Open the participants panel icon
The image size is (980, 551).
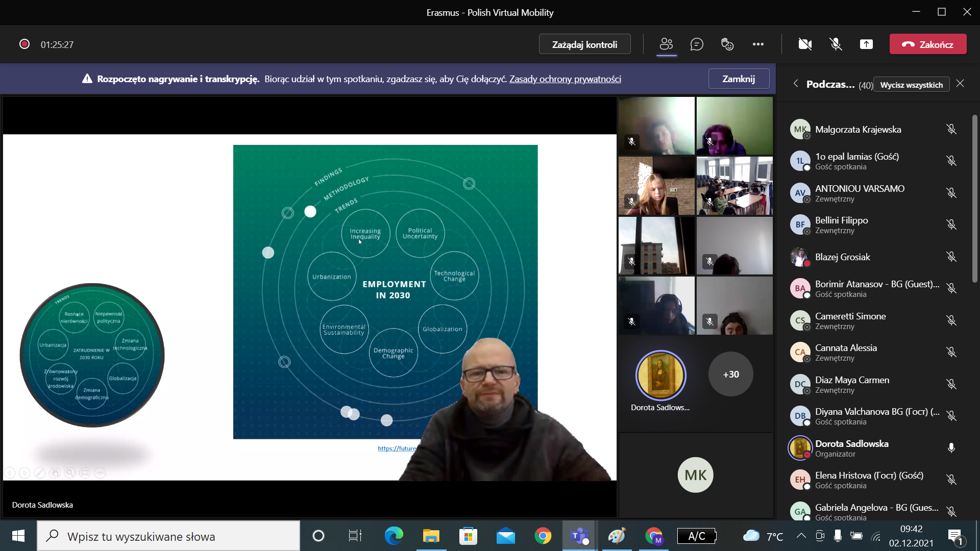point(666,44)
